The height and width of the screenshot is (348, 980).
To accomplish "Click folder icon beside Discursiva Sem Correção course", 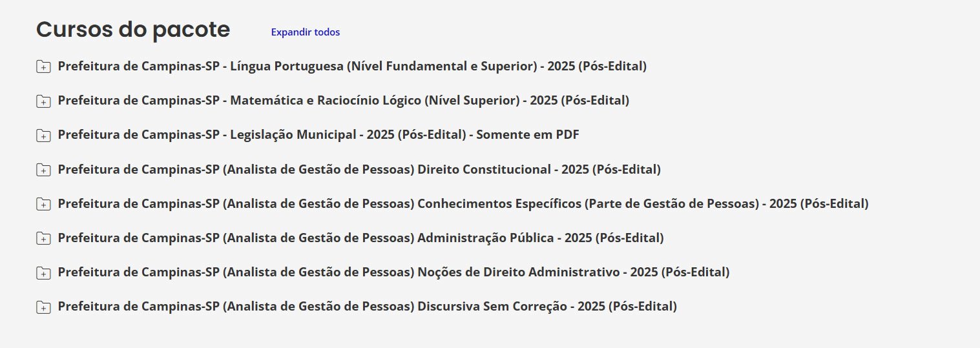I will pos(43,307).
